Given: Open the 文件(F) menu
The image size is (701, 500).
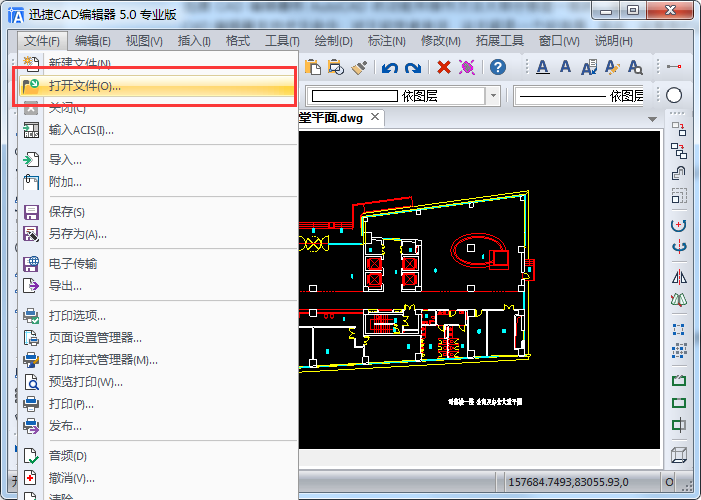Looking at the screenshot, I should 42,41.
